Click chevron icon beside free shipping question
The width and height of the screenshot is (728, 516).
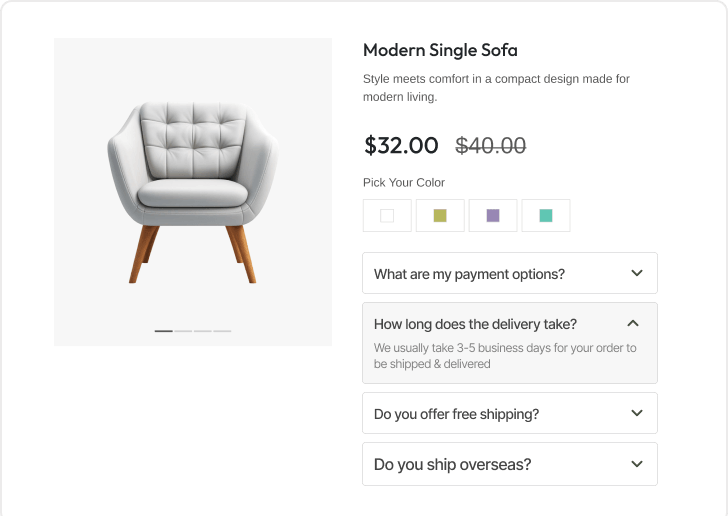tap(637, 413)
